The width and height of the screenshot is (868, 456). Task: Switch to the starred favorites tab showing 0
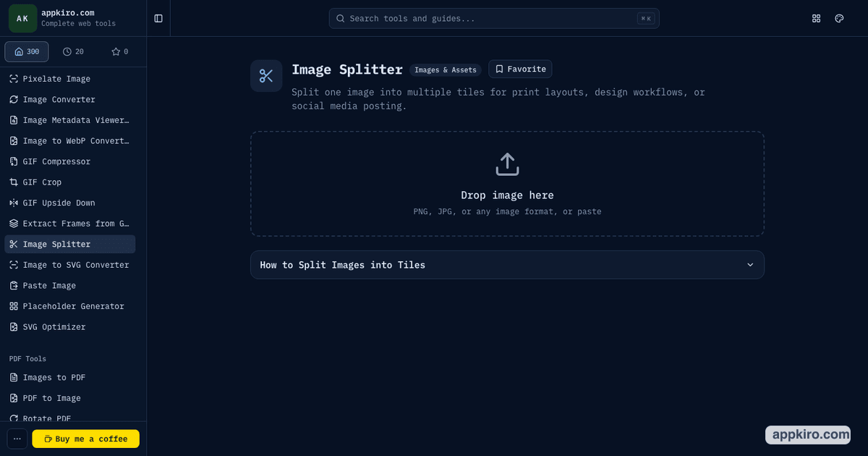pyautogui.click(x=119, y=51)
